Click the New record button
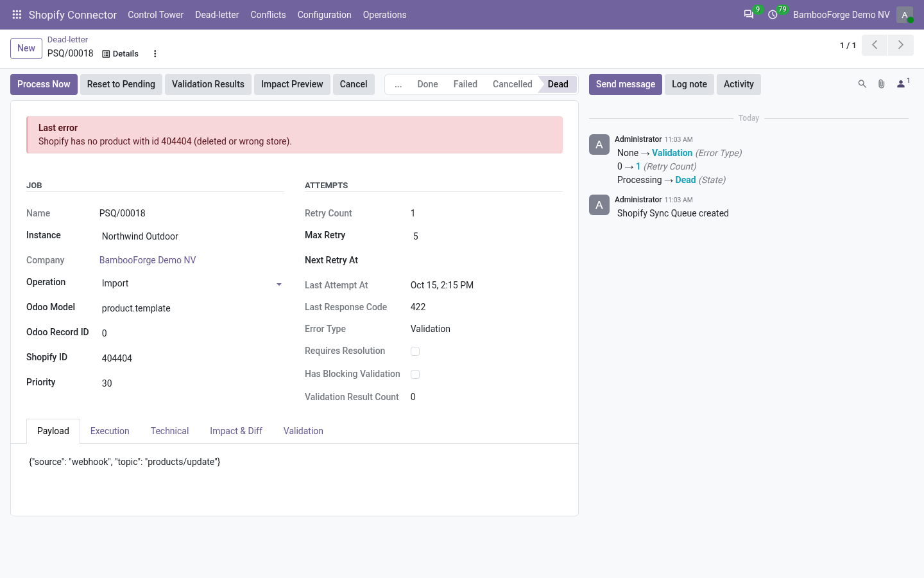Screen dimensions: 924x578 pyautogui.click(x=26, y=48)
